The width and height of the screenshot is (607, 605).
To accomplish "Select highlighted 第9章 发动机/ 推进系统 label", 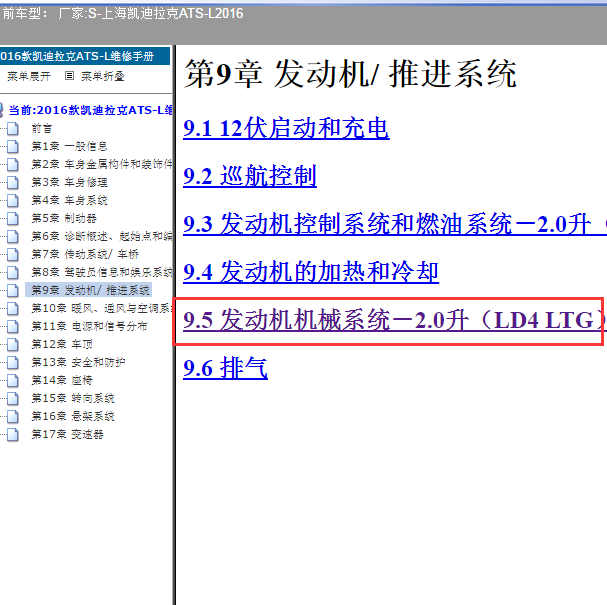I will coord(90,290).
